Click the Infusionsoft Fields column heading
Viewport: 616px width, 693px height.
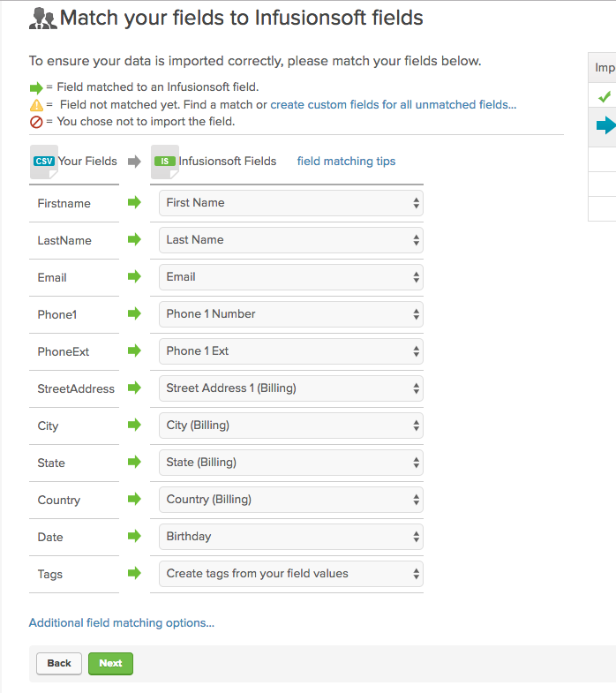point(228,162)
